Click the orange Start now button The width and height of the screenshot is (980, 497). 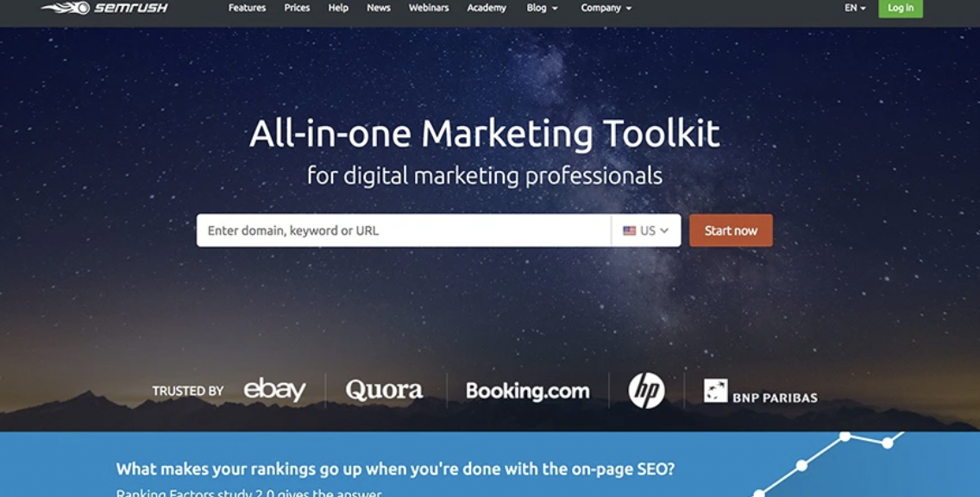click(731, 230)
